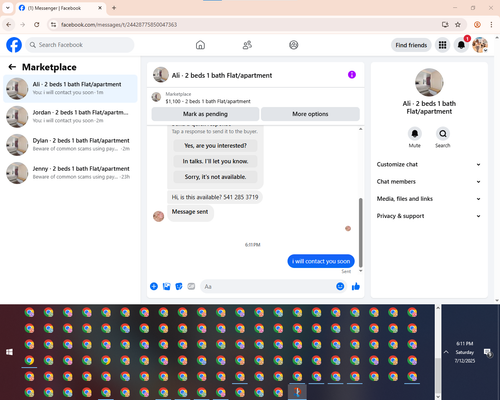The width and height of the screenshot is (500, 400).
Task: Open Chrome profile avatar icon
Action: click(x=477, y=25)
